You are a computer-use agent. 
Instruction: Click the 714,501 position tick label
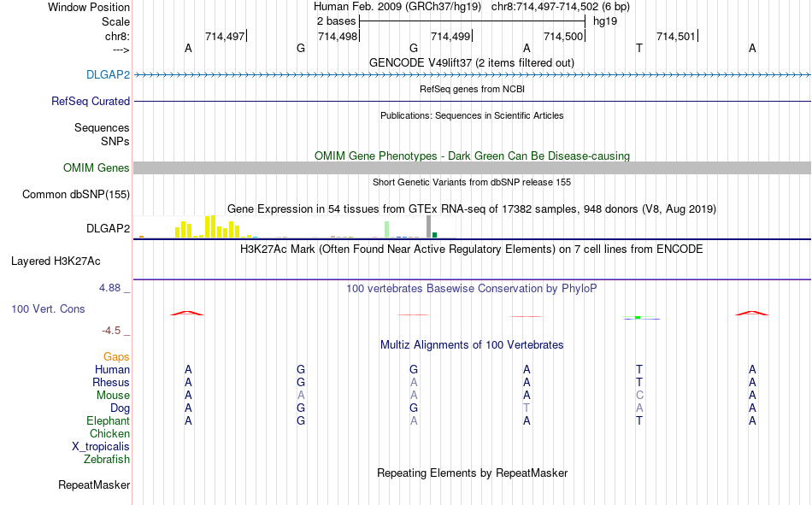[676, 36]
